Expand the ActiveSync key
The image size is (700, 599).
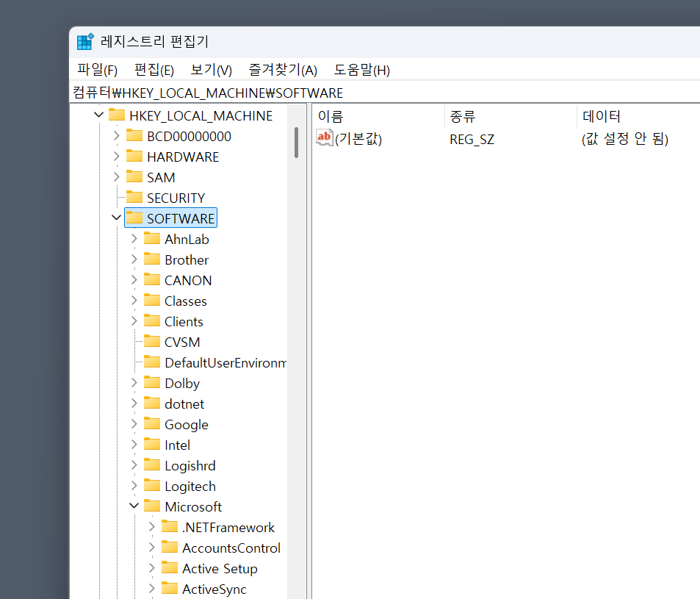(x=152, y=589)
